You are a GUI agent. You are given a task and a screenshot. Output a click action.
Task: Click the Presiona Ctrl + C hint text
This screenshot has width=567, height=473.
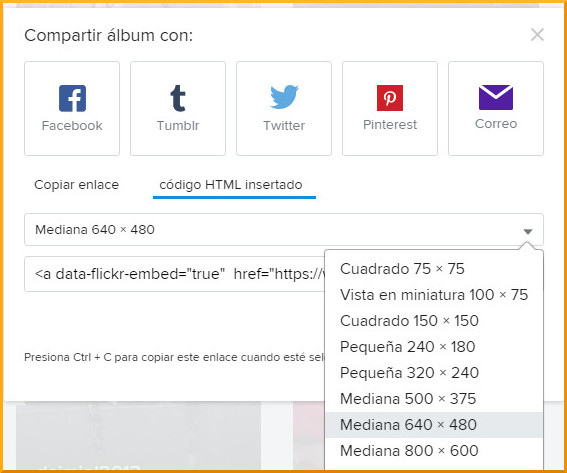click(x=174, y=357)
